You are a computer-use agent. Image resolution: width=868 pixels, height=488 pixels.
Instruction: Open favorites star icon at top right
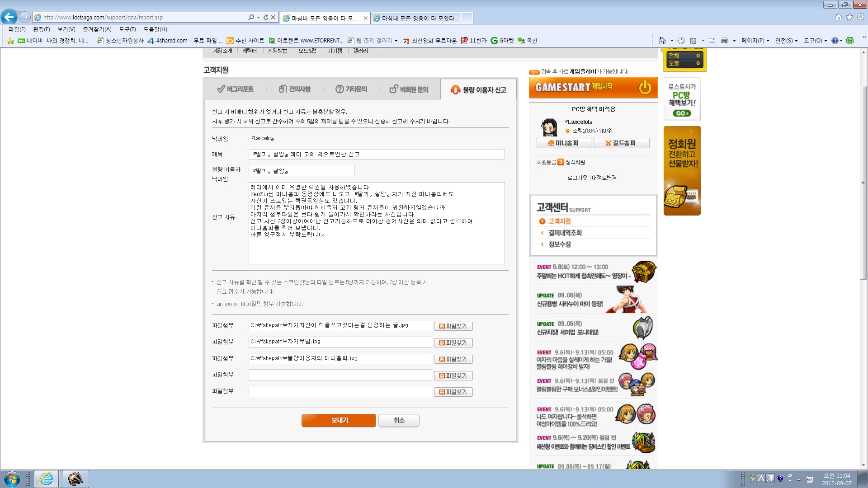tap(849, 17)
